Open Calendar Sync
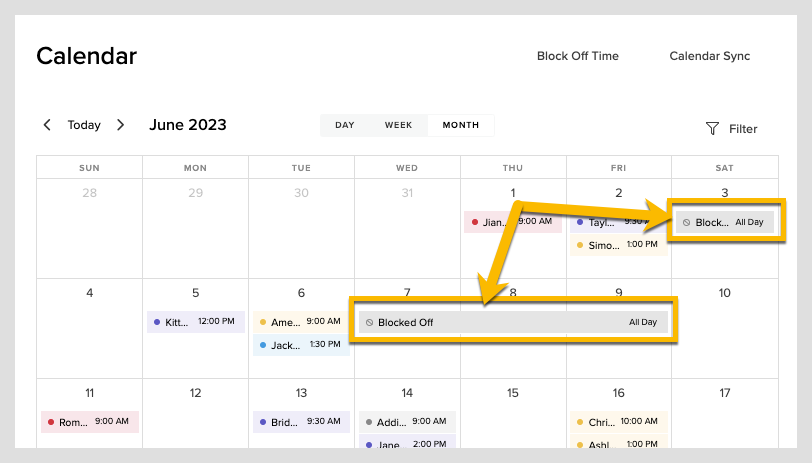This screenshot has height=463, width=812. (x=709, y=56)
